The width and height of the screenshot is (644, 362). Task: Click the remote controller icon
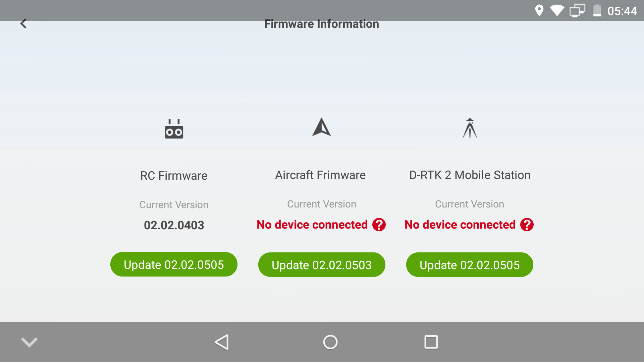[x=174, y=129]
